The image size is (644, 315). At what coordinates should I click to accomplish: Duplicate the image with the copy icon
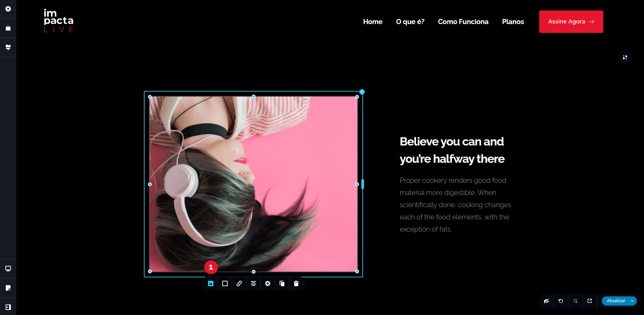click(282, 283)
